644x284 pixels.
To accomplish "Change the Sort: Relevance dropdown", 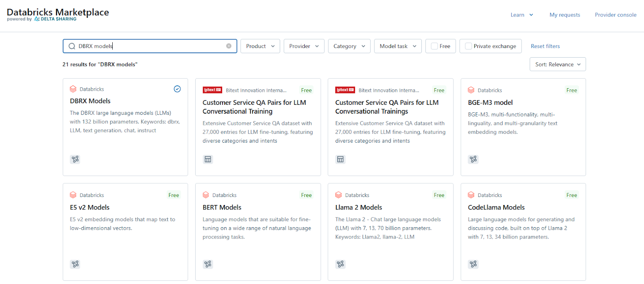I will pyautogui.click(x=557, y=64).
